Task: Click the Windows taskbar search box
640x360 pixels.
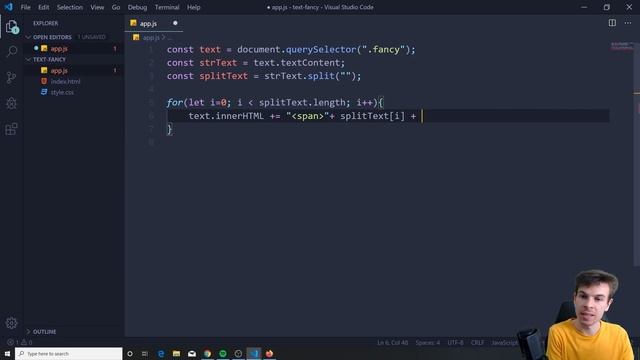Action: (69, 353)
